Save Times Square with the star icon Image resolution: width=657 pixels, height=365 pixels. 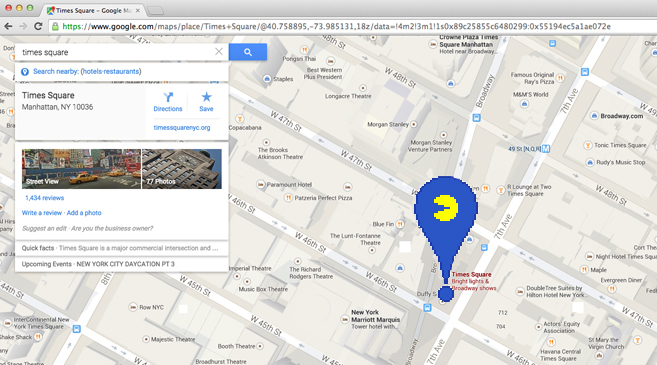[206, 102]
